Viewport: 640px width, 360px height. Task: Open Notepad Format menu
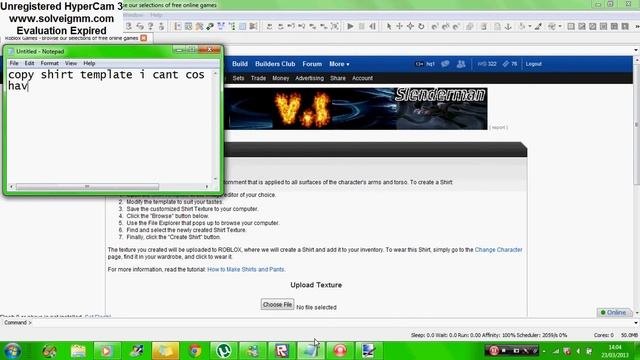point(49,63)
